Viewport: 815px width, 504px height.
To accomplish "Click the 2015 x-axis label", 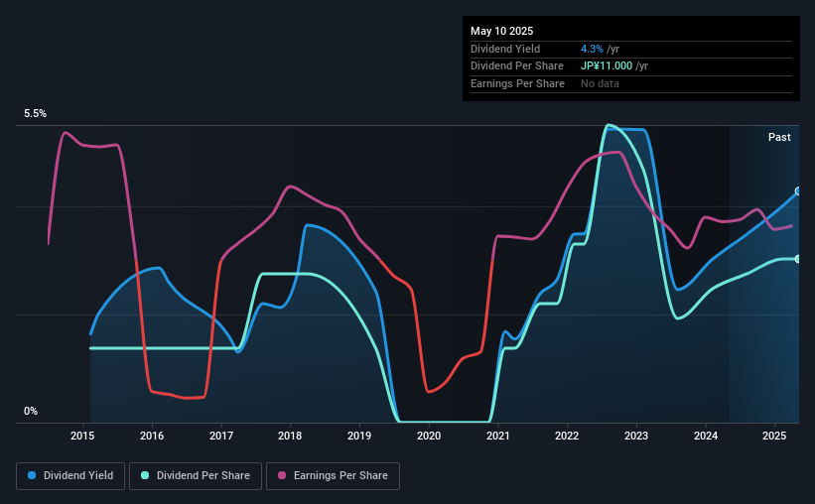I will point(82,436).
